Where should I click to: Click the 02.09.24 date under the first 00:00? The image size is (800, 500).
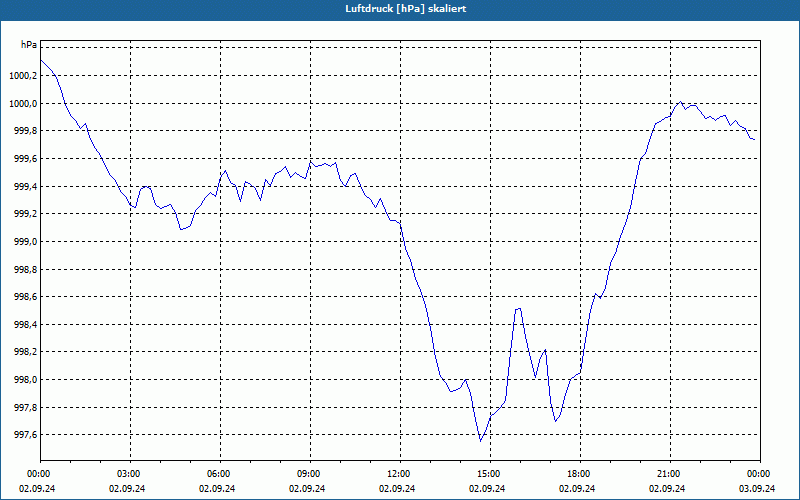[x=37, y=488]
